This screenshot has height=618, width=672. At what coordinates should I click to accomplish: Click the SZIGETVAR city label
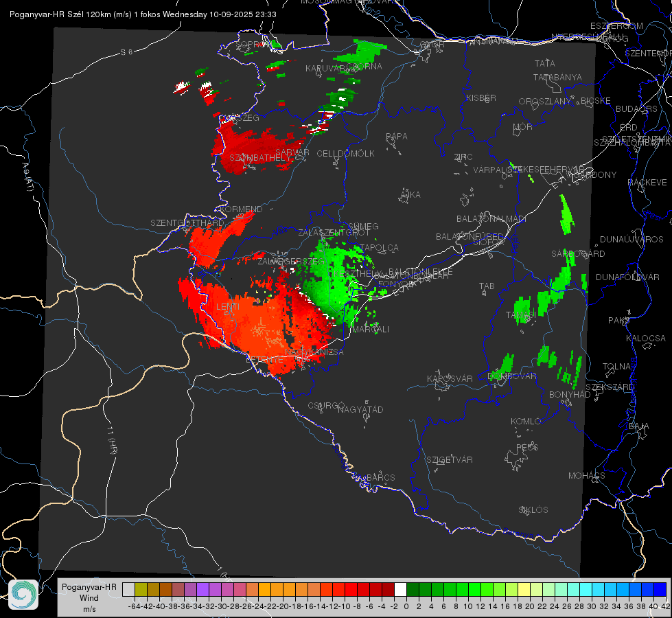click(x=450, y=460)
